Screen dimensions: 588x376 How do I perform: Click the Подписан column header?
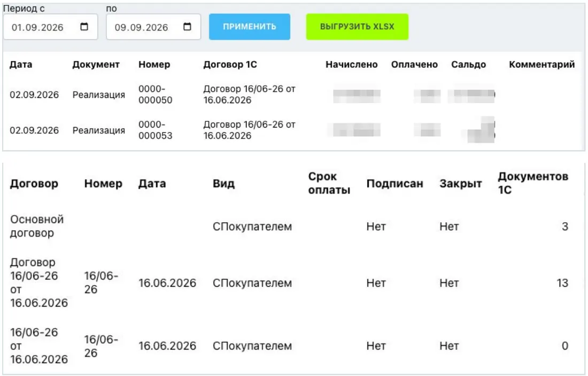(x=394, y=184)
